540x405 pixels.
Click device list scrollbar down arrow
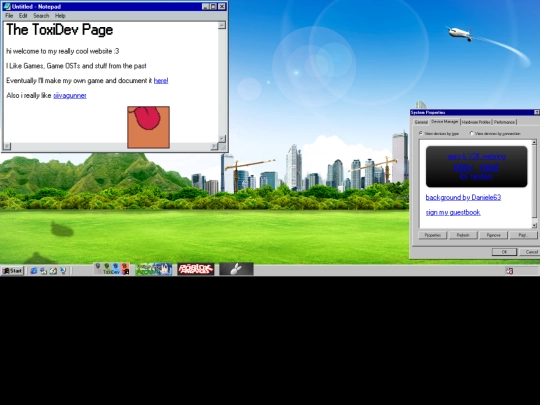(x=534, y=226)
